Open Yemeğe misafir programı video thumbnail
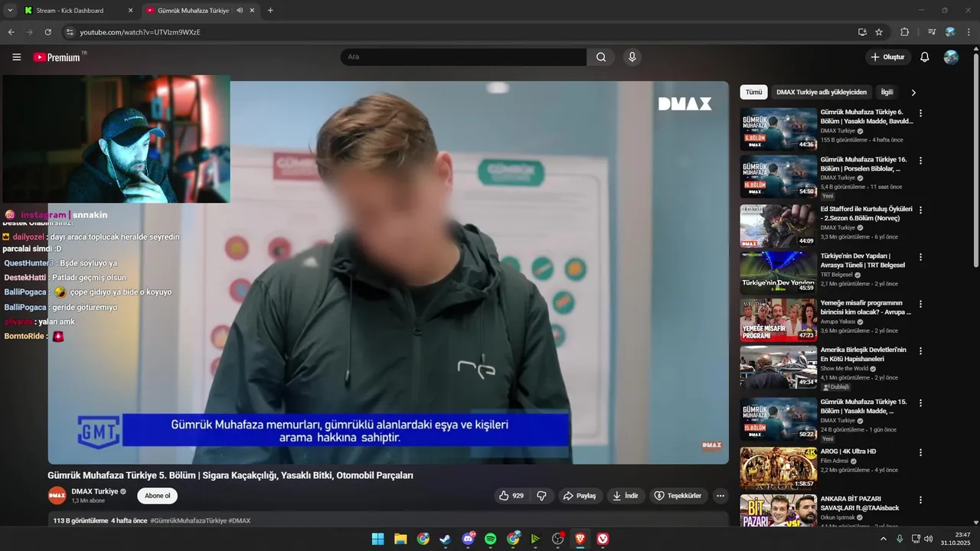Viewport: 980px width, 551px height. tap(778, 320)
